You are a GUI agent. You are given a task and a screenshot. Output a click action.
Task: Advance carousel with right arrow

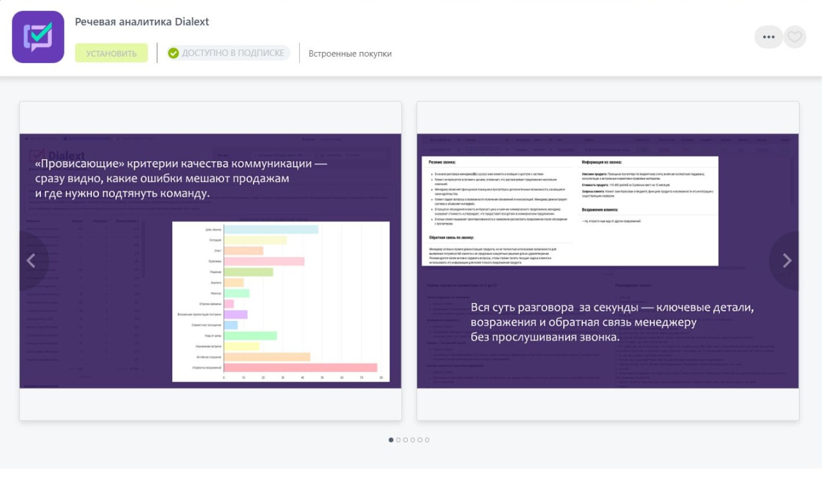click(787, 261)
